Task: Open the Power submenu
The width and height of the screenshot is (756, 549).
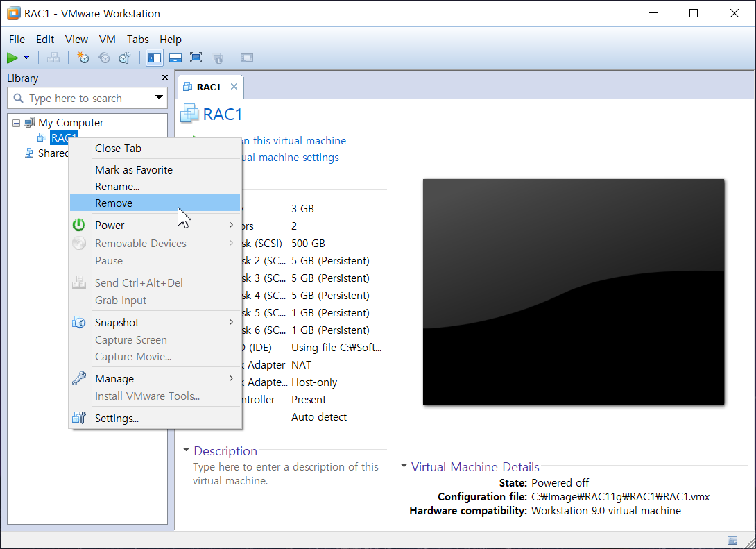Action: coord(155,226)
